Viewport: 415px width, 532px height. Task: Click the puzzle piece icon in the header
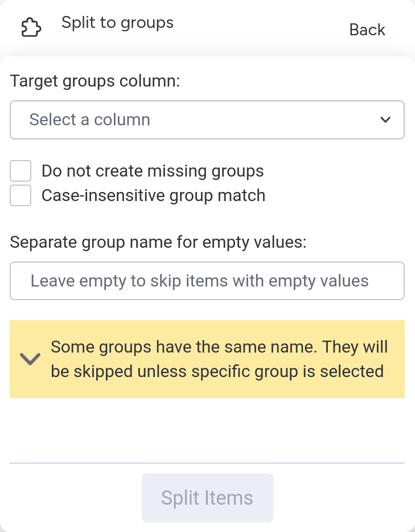pyautogui.click(x=31, y=27)
